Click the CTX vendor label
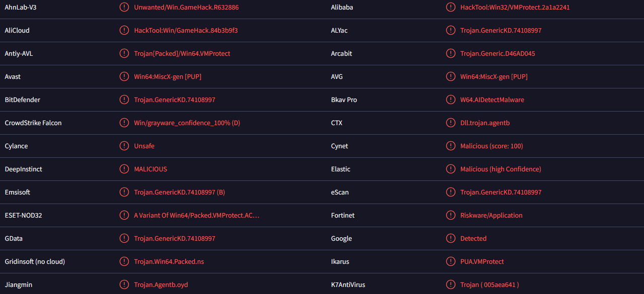644x294 pixels. [x=337, y=123]
